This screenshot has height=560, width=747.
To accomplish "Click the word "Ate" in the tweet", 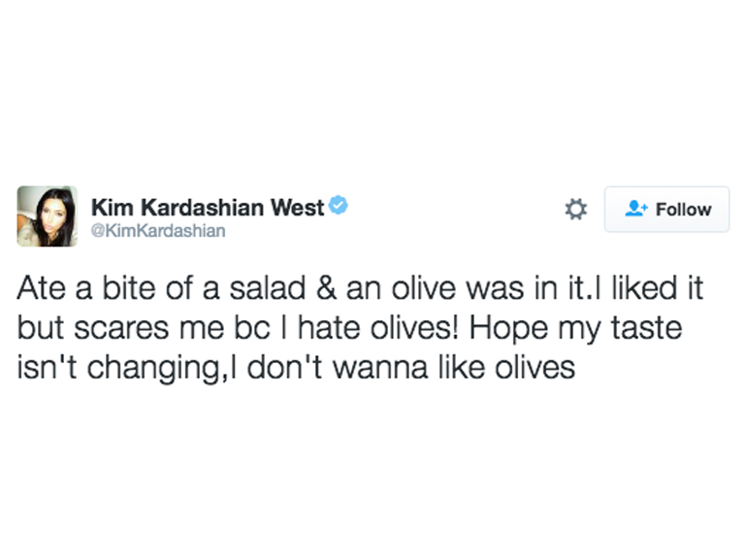I will point(40,290).
